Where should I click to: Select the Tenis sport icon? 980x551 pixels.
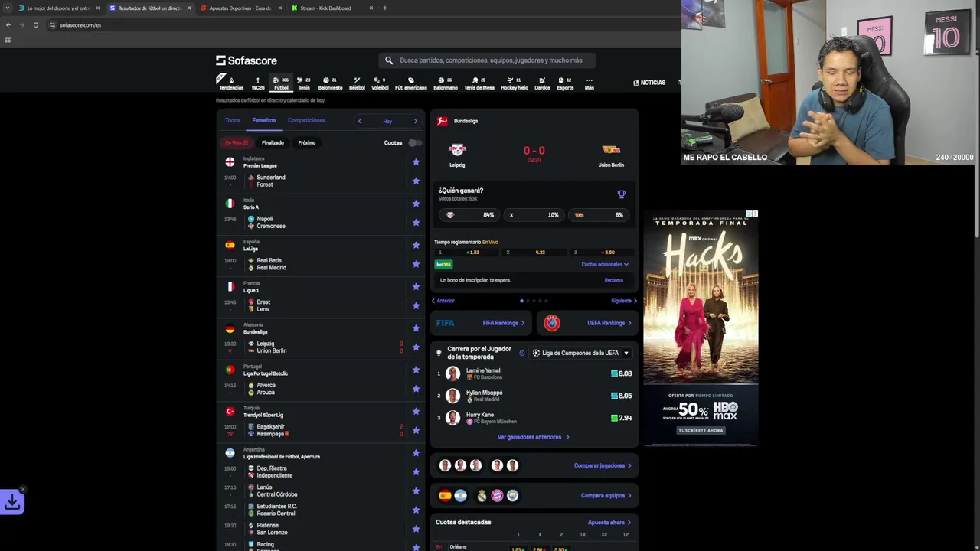point(304,83)
